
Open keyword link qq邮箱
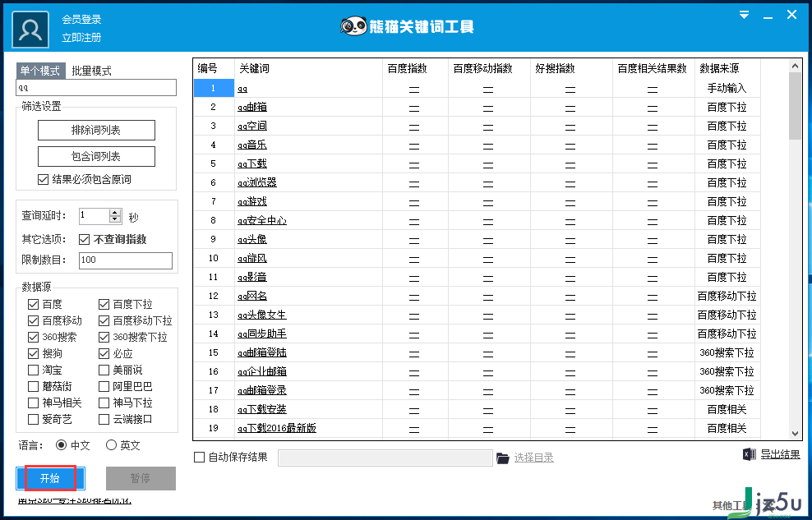coord(252,108)
